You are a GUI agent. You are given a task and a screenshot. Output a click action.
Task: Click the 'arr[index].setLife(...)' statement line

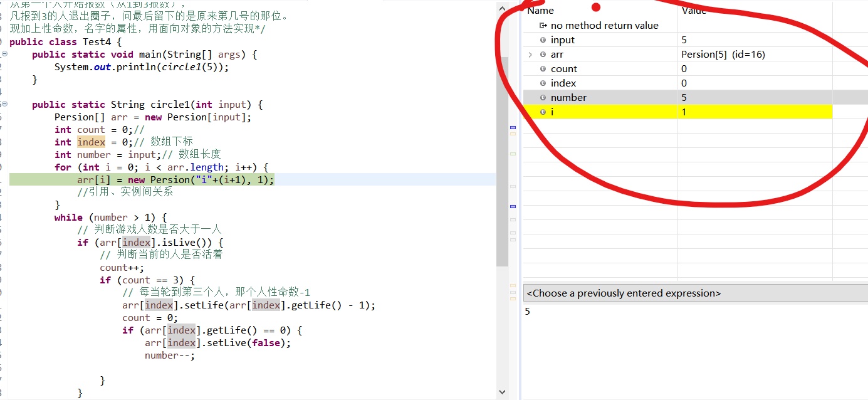(249, 305)
